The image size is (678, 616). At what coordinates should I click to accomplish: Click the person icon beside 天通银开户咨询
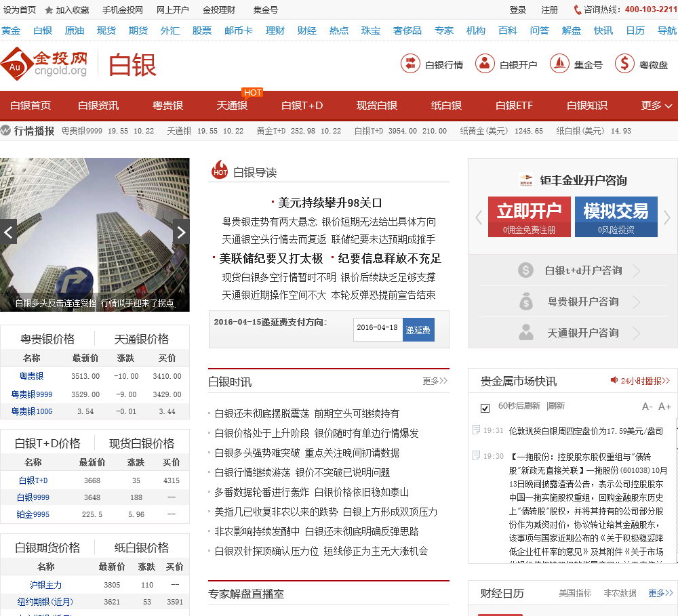pyautogui.click(x=526, y=333)
